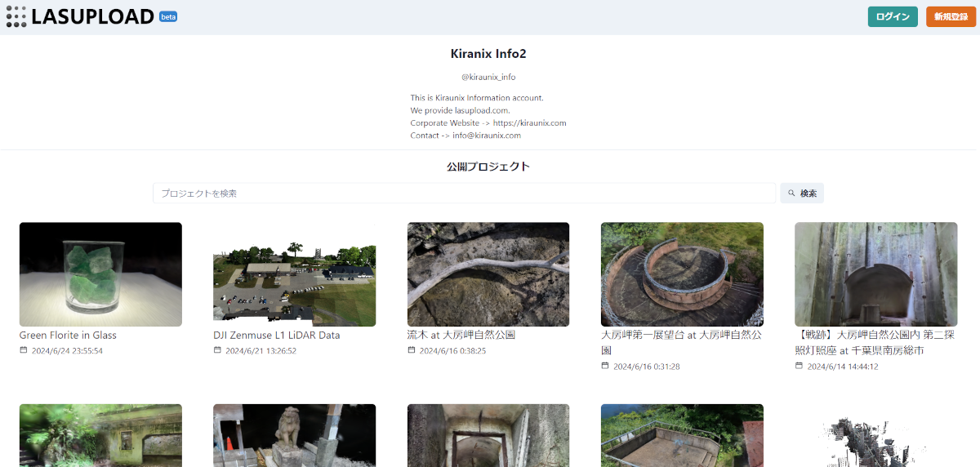Focus the プロジェクトを検索 input field
Image resolution: width=980 pixels, height=467 pixels.
[464, 193]
